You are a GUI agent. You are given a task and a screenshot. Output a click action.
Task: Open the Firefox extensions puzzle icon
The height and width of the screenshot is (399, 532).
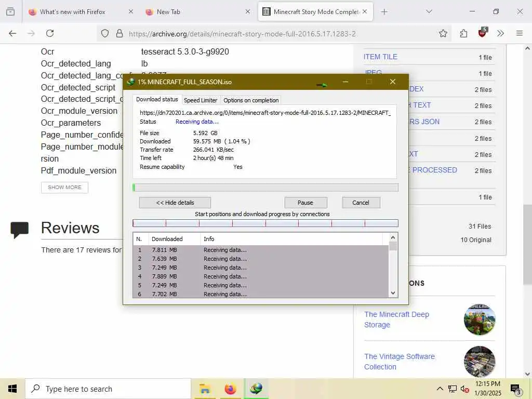tap(463, 33)
